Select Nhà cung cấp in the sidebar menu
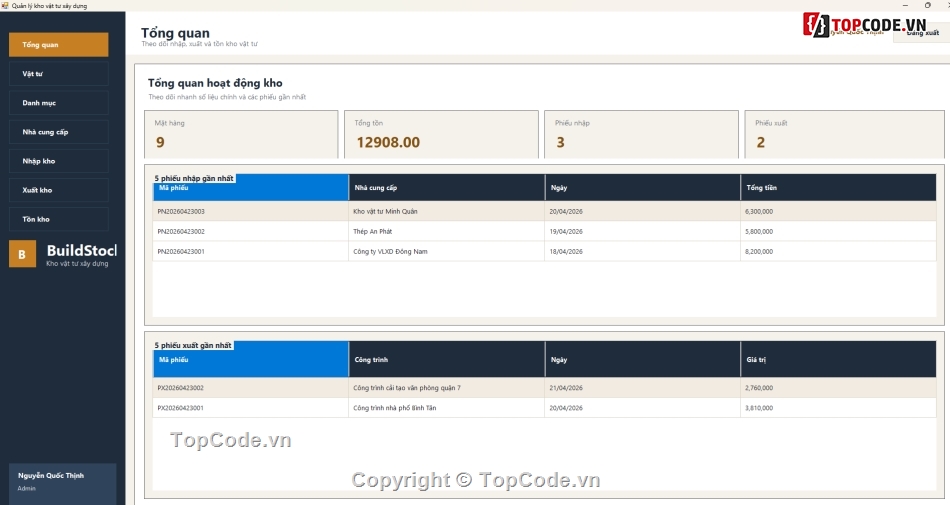Image resolution: width=950 pixels, height=505 pixels. pos(59,132)
